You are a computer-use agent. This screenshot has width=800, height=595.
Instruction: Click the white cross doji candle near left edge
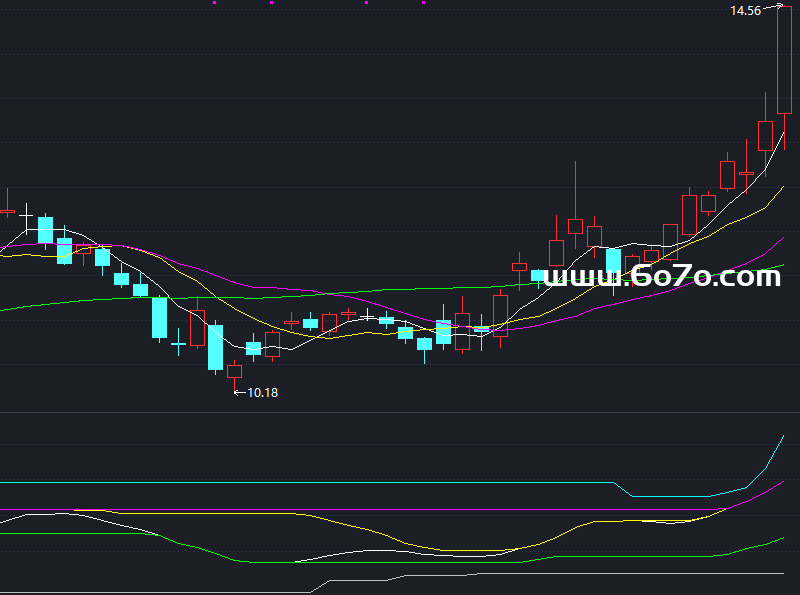(26, 215)
